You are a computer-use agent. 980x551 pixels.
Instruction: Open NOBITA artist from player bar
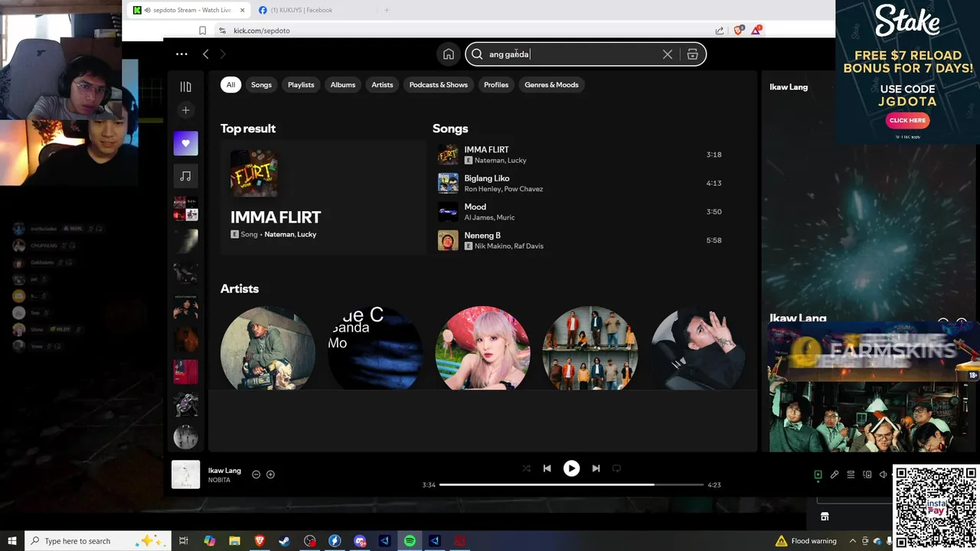219,480
